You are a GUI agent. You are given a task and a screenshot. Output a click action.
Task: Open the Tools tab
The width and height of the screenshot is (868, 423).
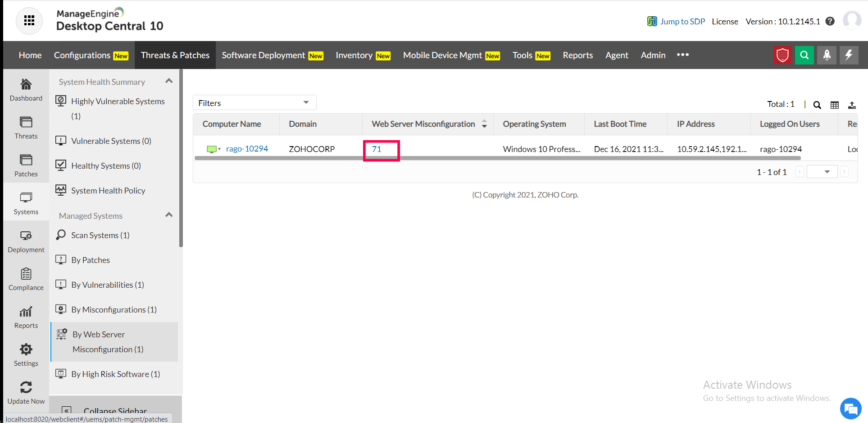(532, 55)
